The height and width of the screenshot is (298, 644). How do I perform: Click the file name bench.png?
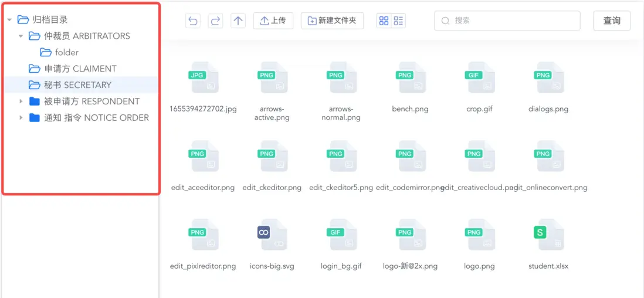click(x=411, y=109)
